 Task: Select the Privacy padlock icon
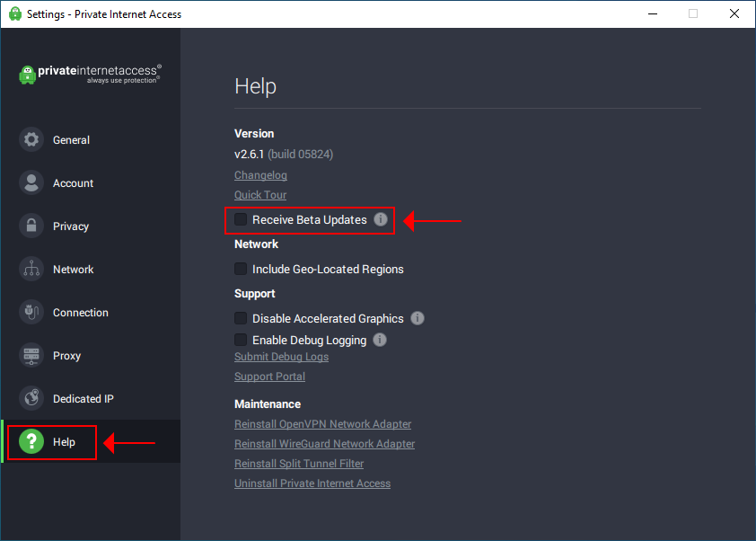(x=31, y=226)
